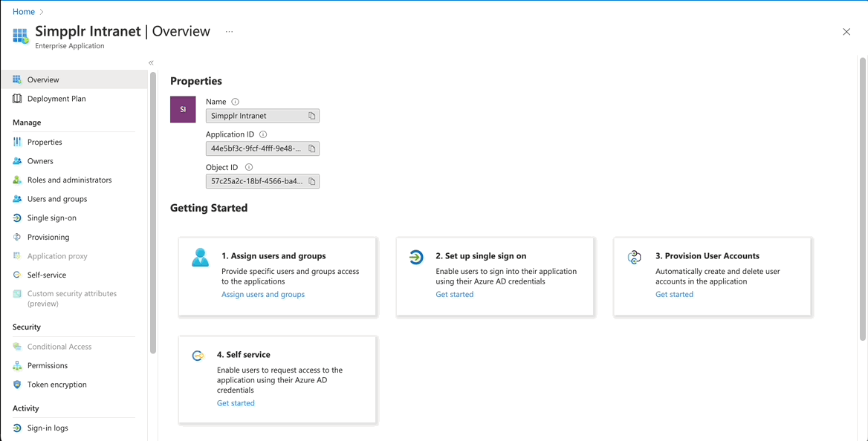This screenshot has height=441, width=868.
Task: Click the Provision User Accounts card icon
Action: click(x=634, y=258)
